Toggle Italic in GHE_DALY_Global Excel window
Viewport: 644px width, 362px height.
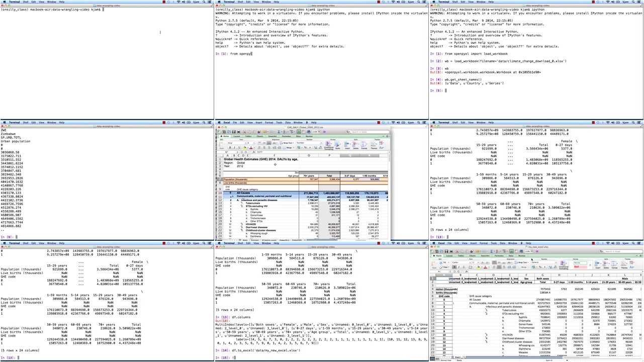point(234,147)
